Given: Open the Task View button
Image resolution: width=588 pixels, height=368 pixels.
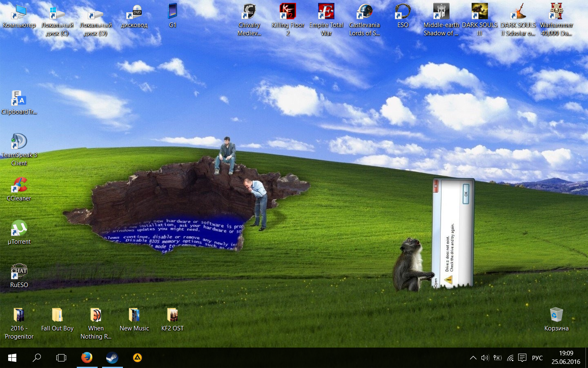Looking at the screenshot, I should click(x=61, y=358).
